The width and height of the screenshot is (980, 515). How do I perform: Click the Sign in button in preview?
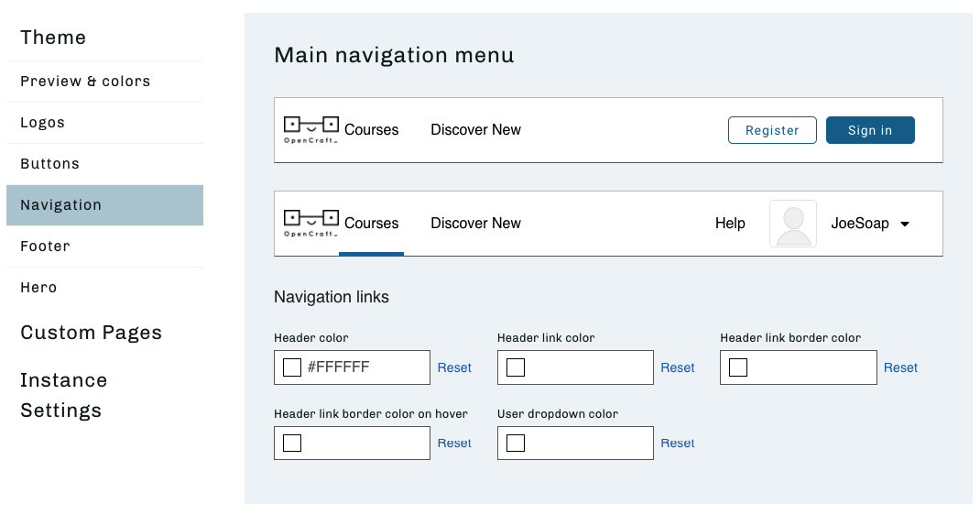click(870, 130)
